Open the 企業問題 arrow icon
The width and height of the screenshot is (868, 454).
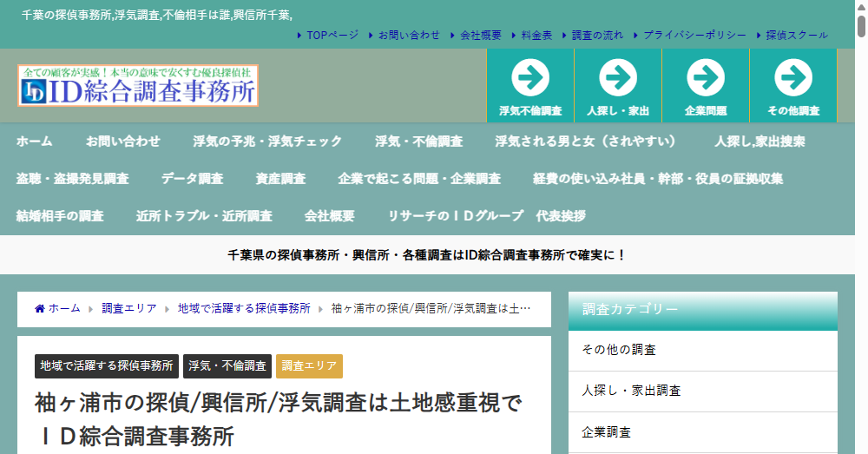tap(706, 78)
